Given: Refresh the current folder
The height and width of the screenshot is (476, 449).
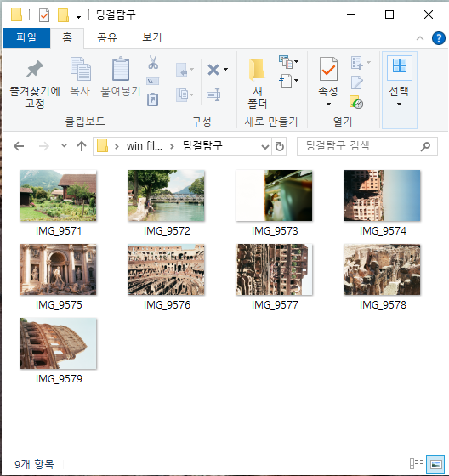Looking at the screenshot, I should 280,147.
